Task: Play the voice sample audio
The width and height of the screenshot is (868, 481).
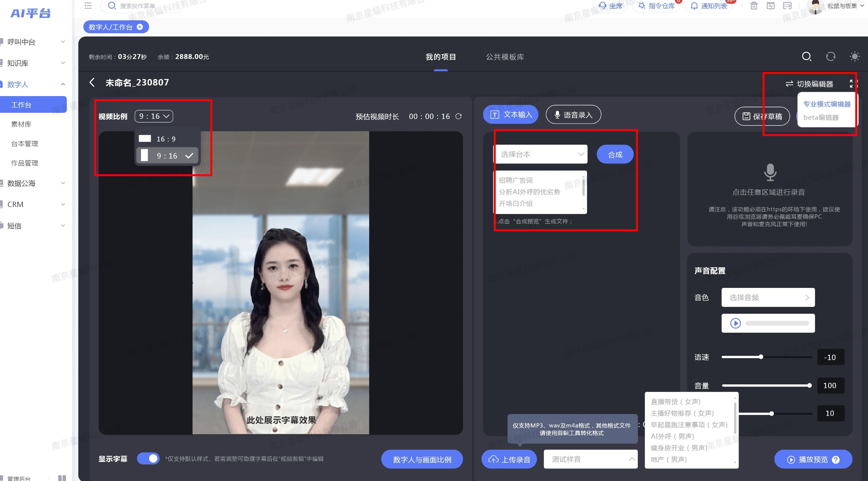Action: tap(735, 323)
